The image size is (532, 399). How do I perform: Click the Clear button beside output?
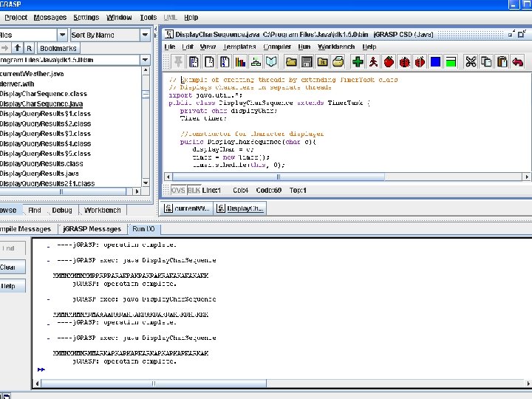click(x=9, y=267)
